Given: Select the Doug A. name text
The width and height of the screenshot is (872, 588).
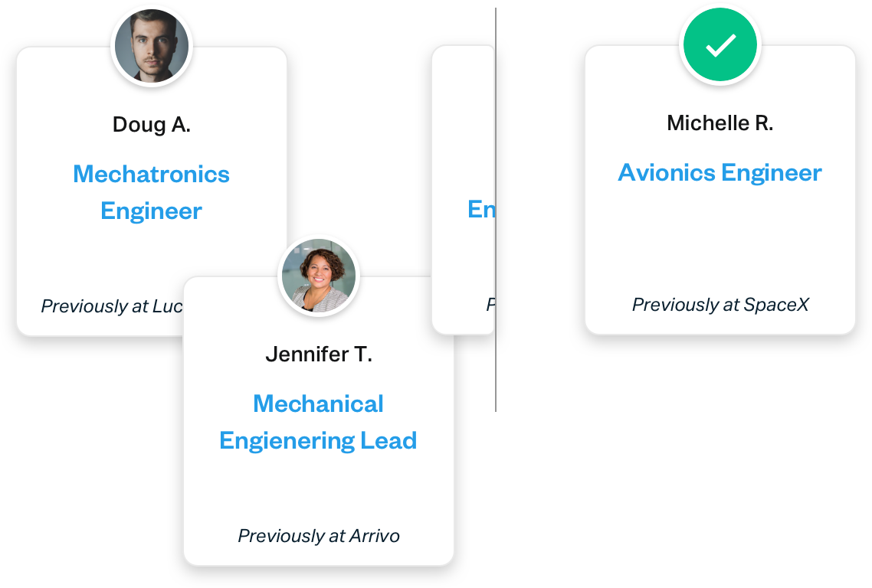Looking at the screenshot, I should [x=151, y=125].
